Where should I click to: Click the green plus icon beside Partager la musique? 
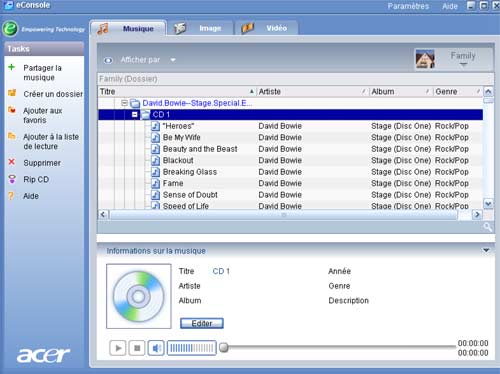tap(12, 67)
